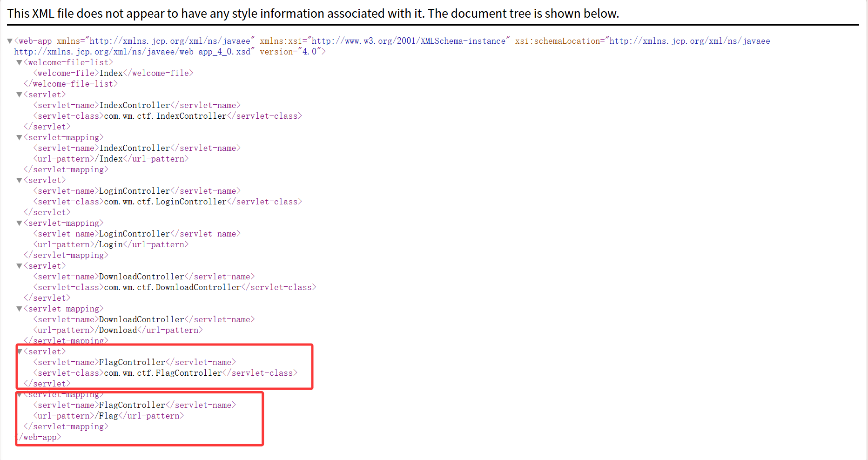Click the com.wm.ctf.DownloadController class name text
The height and width of the screenshot is (460, 868).
[172, 287]
